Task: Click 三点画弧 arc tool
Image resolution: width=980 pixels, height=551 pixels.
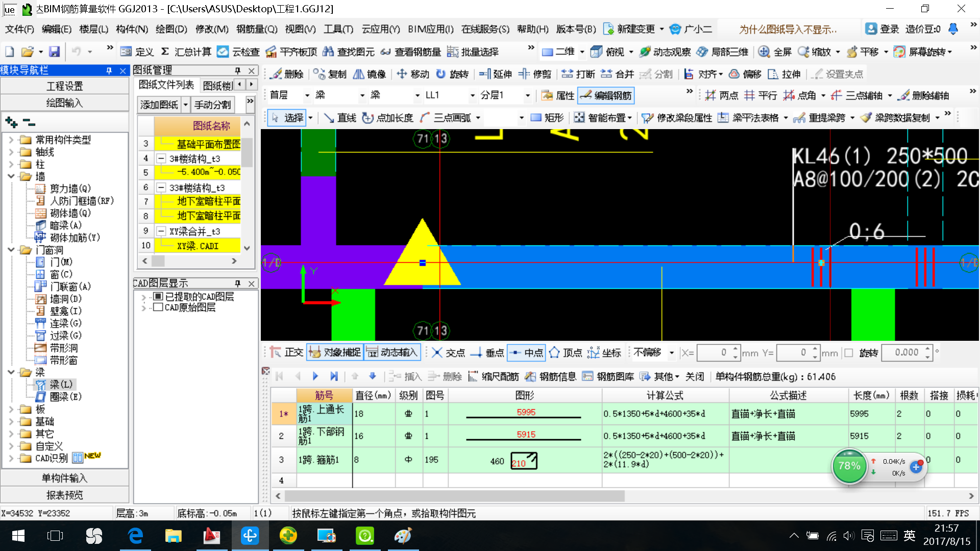Action: 445,118
